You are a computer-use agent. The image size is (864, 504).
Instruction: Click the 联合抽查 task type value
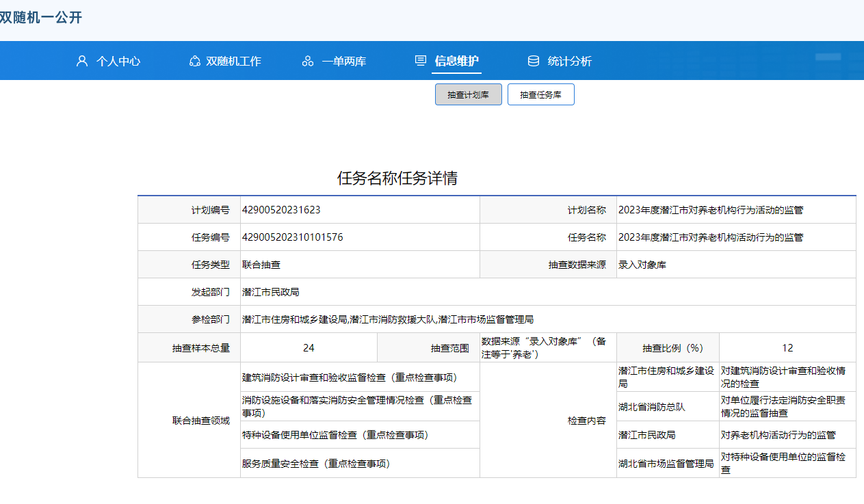[x=261, y=265]
